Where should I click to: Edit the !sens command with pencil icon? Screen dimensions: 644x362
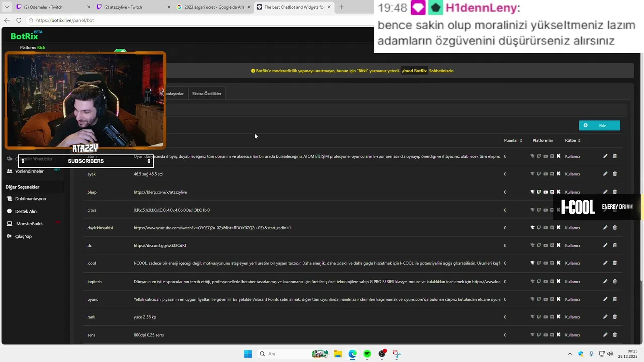[x=605, y=335]
